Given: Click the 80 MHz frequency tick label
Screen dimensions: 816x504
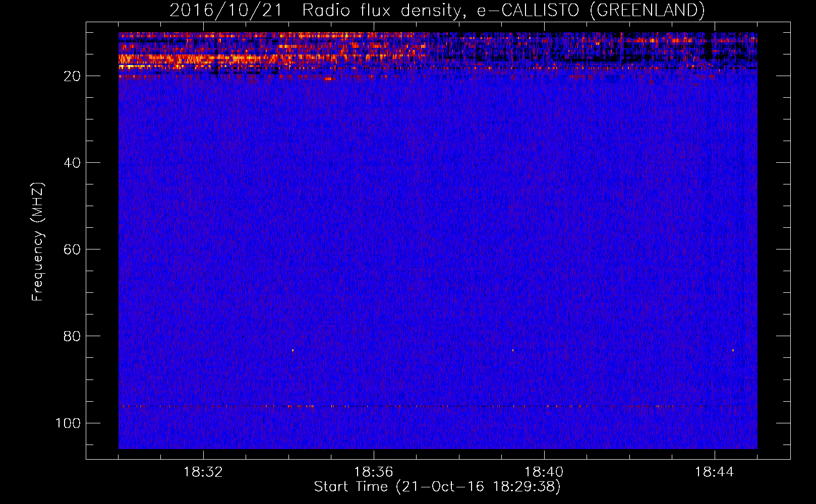Looking at the screenshot, I should coord(73,336).
